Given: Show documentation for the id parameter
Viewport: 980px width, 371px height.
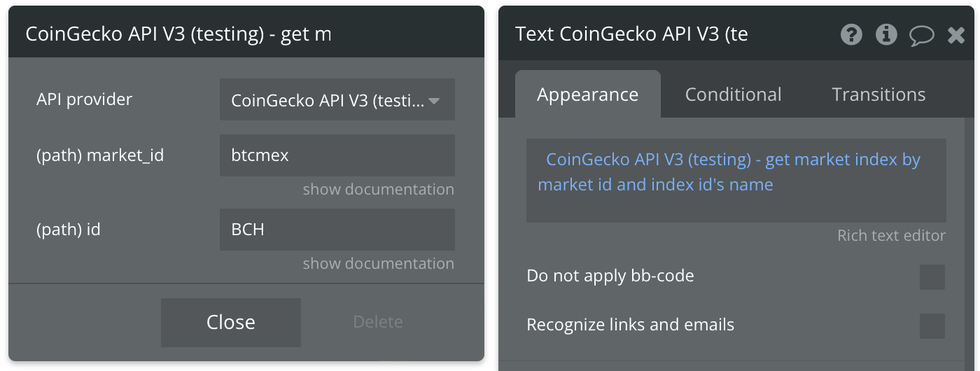Looking at the screenshot, I should click(x=378, y=263).
